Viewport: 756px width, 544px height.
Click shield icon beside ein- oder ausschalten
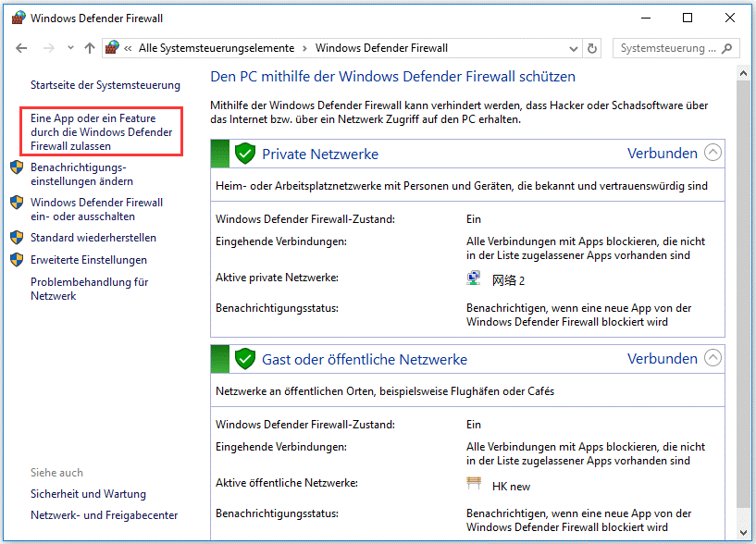17,202
